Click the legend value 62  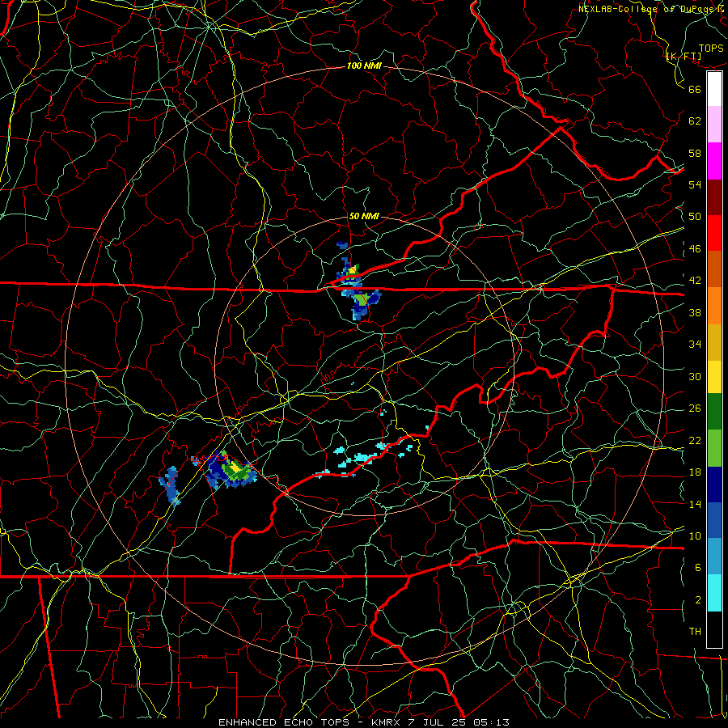pyautogui.click(x=695, y=121)
